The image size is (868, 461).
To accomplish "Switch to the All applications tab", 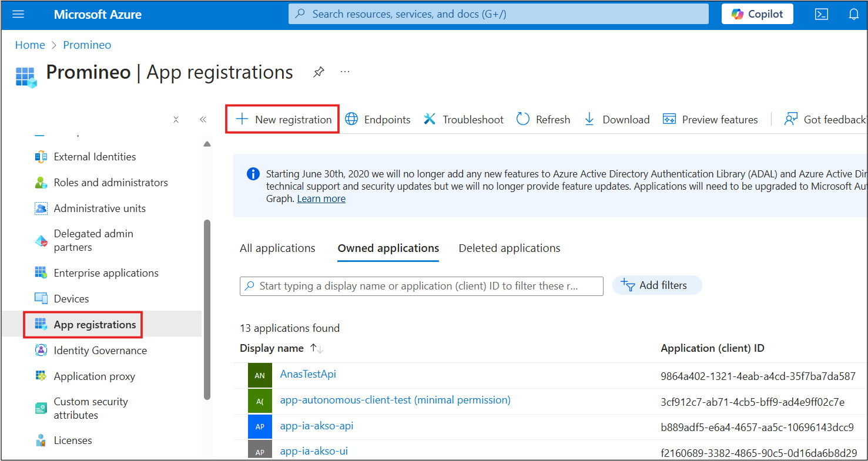I will [277, 248].
